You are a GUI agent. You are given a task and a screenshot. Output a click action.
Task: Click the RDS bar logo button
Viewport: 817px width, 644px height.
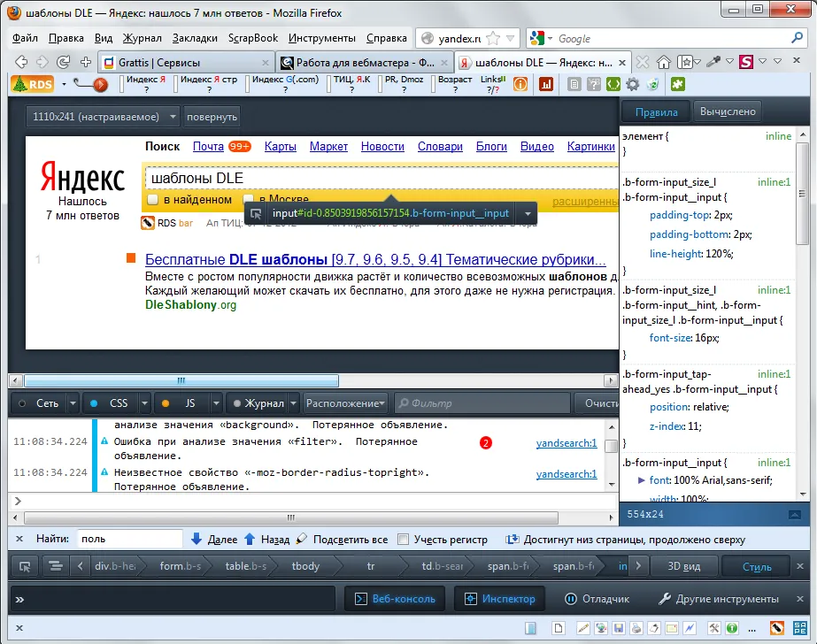(33, 84)
